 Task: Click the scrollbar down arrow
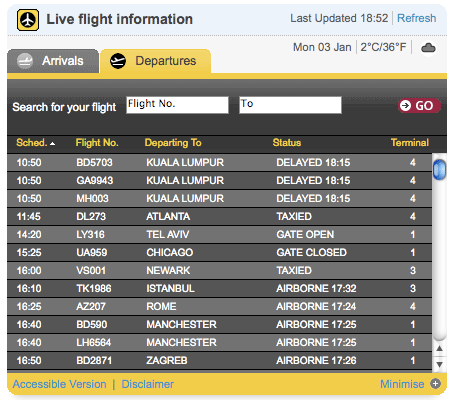[x=439, y=364]
